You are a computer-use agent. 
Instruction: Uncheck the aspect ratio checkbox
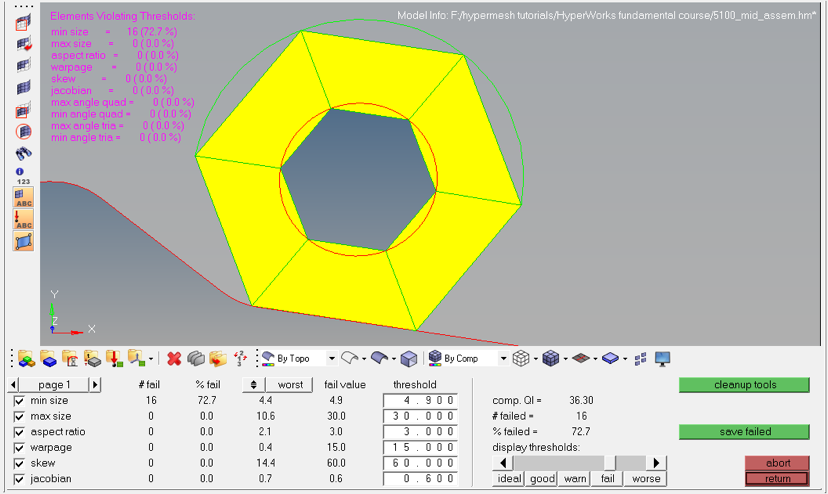click(x=19, y=432)
